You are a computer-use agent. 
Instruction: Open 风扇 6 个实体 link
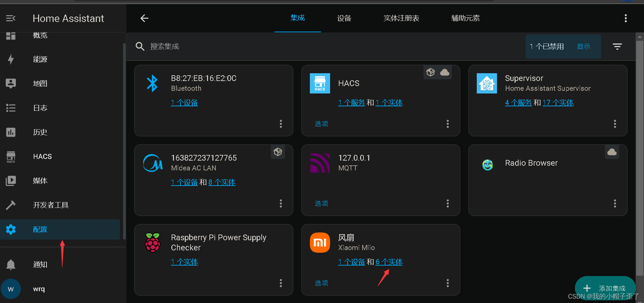coord(389,262)
